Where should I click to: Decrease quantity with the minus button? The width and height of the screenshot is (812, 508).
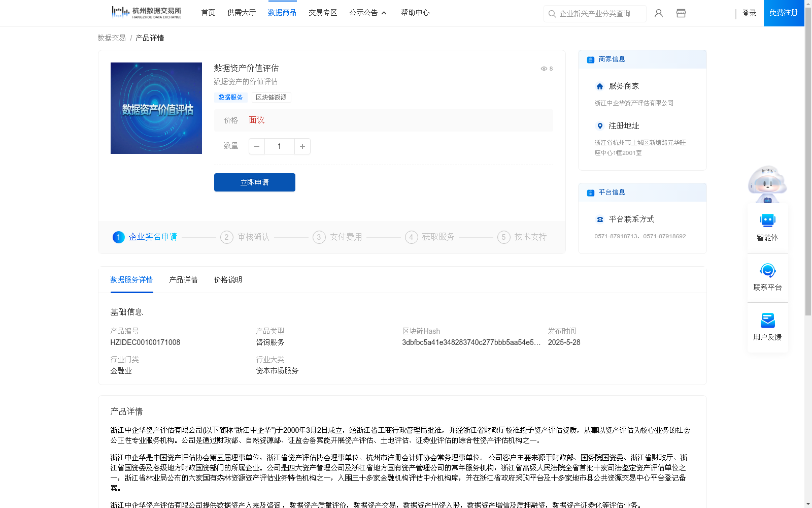point(257,146)
